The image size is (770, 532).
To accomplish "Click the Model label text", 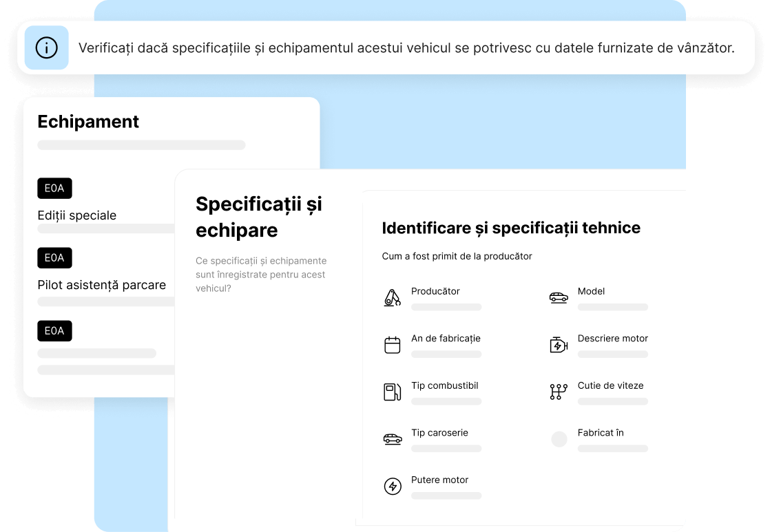I will [591, 291].
